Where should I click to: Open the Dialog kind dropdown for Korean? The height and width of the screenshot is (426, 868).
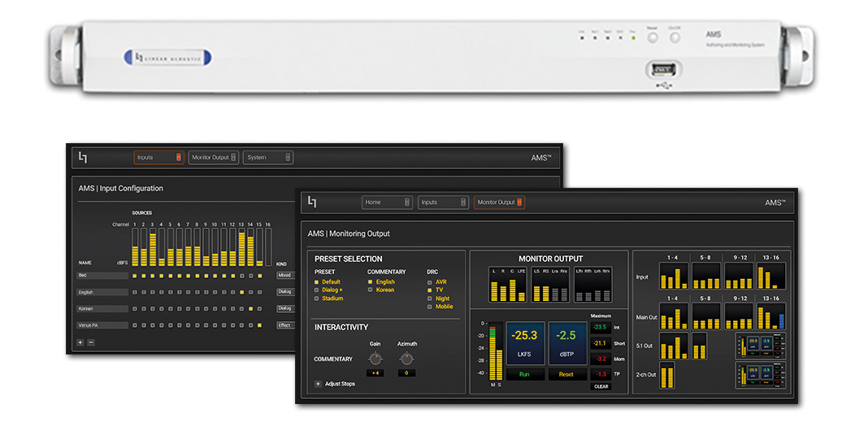tap(285, 309)
